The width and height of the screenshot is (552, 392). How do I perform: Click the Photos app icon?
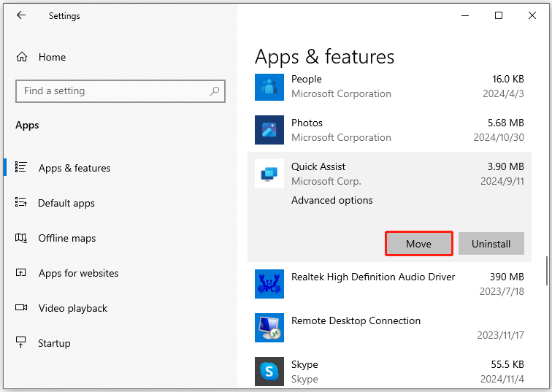[x=269, y=130]
